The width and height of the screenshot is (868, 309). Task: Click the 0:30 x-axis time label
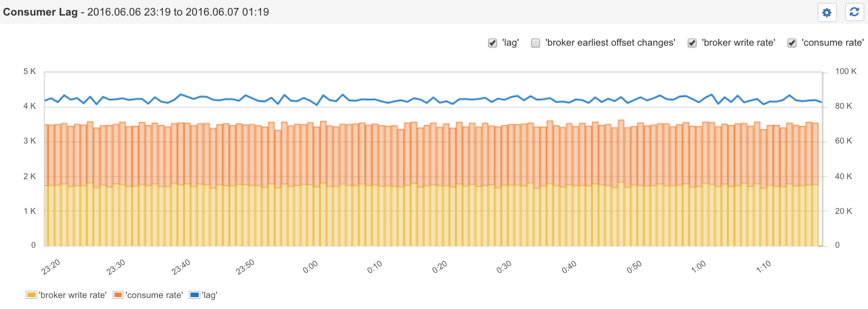point(504,267)
